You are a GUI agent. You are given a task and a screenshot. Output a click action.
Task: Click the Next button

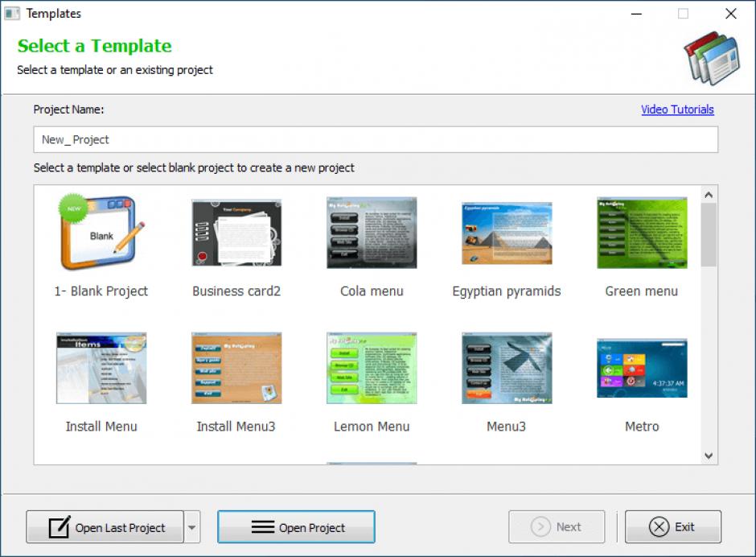(x=557, y=527)
